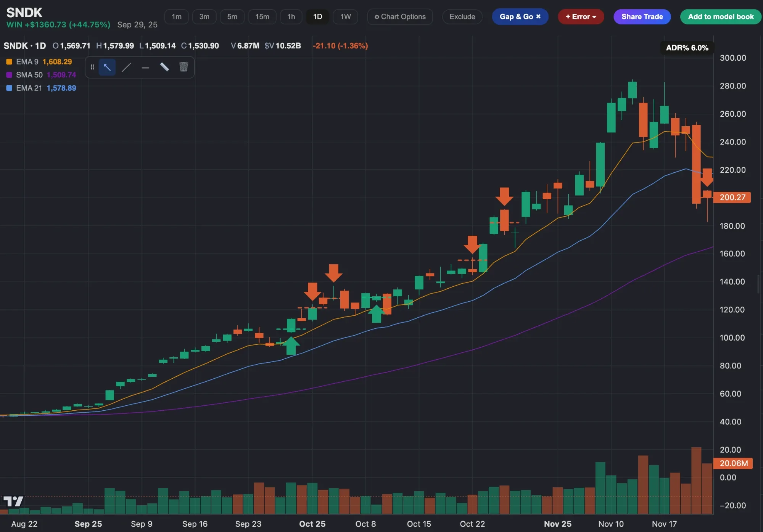Switch to the 5m timeframe
This screenshot has width=763, height=532.
(232, 17)
